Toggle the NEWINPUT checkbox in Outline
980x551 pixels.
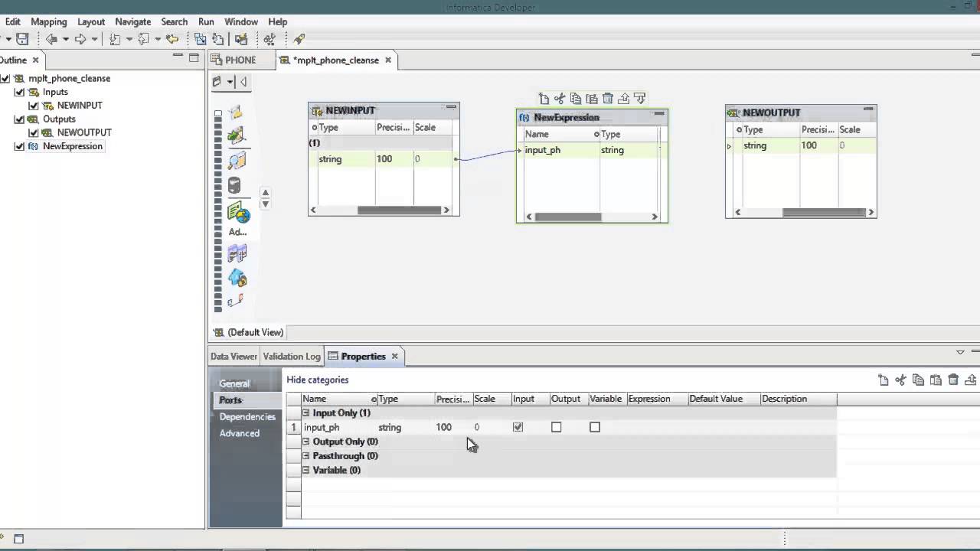(x=34, y=106)
